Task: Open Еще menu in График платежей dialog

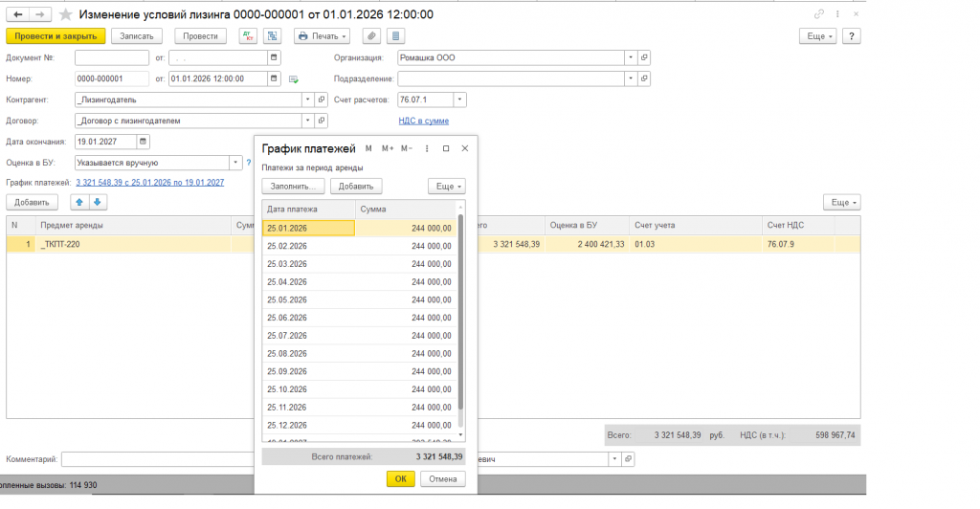Action: [x=447, y=187]
